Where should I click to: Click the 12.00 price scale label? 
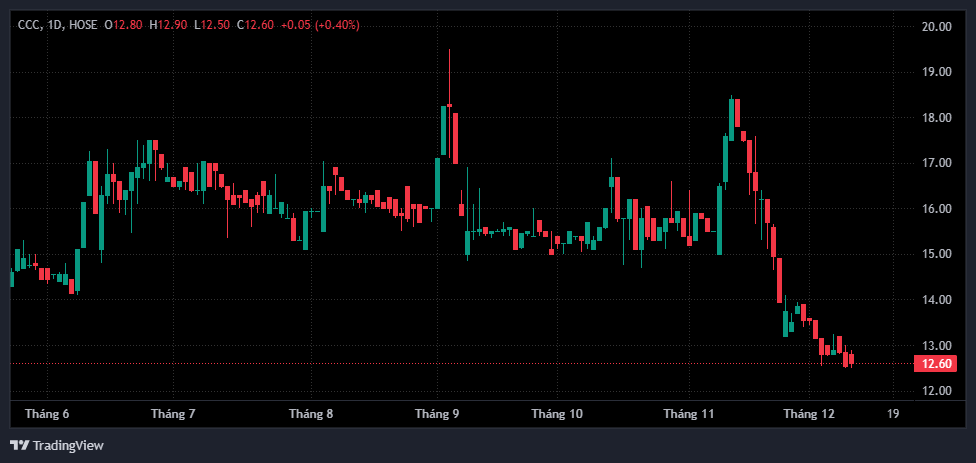tap(936, 391)
